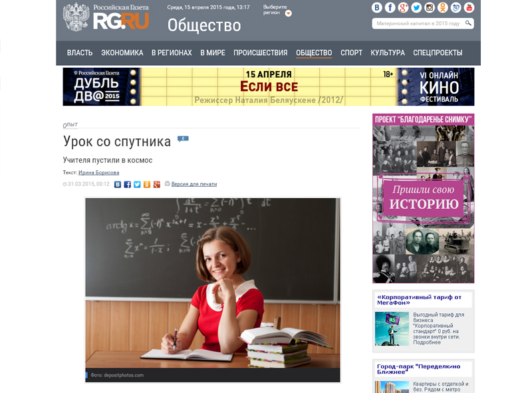
Task: Open the КУЛЬТУРА section
Action: click(388, 53)
